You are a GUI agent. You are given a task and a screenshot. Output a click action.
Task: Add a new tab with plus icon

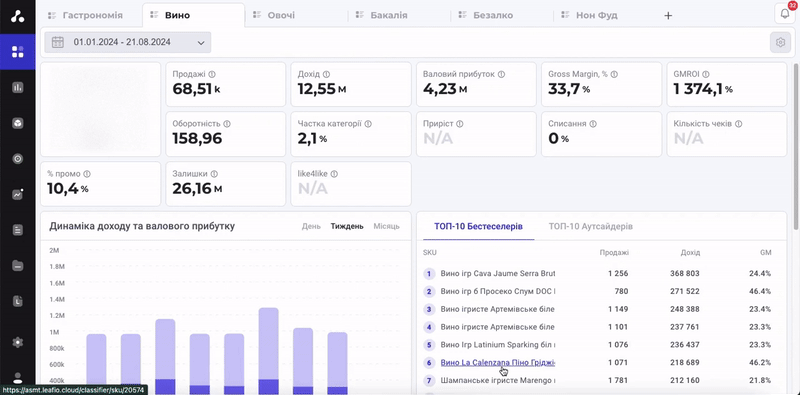point(668,15)
